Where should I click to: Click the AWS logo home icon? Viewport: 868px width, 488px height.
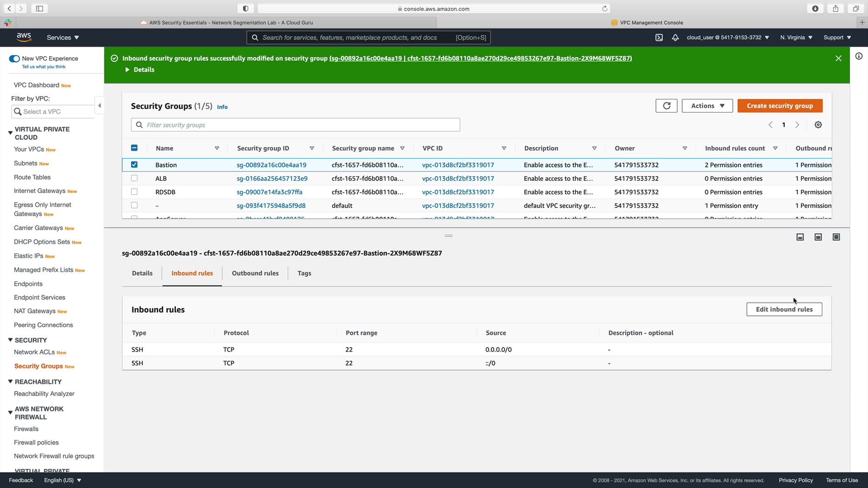click(24, 37)
